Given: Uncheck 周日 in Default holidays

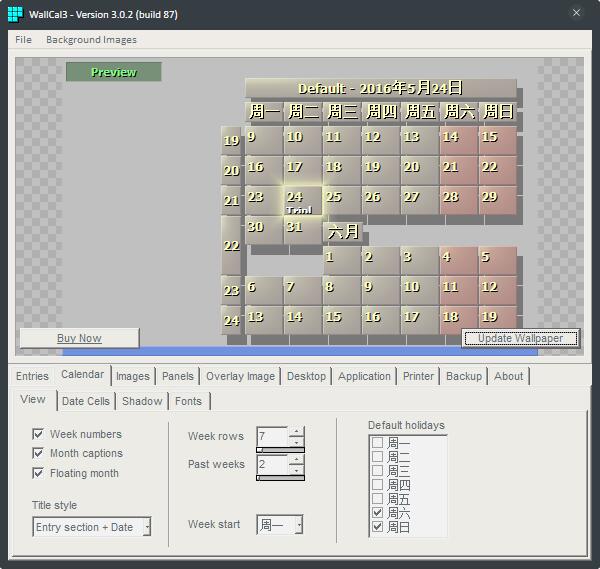Looking at the screenshot, I should pyautogui.click(x=377, y=527).
